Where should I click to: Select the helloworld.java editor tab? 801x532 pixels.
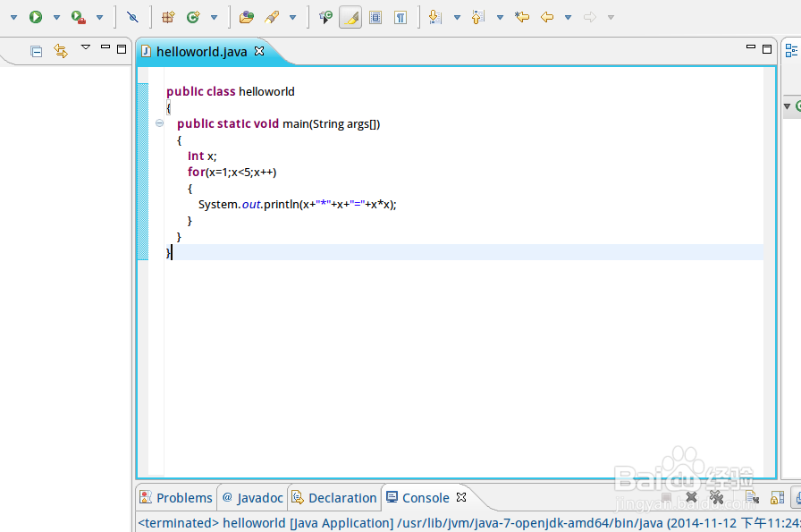202,52
